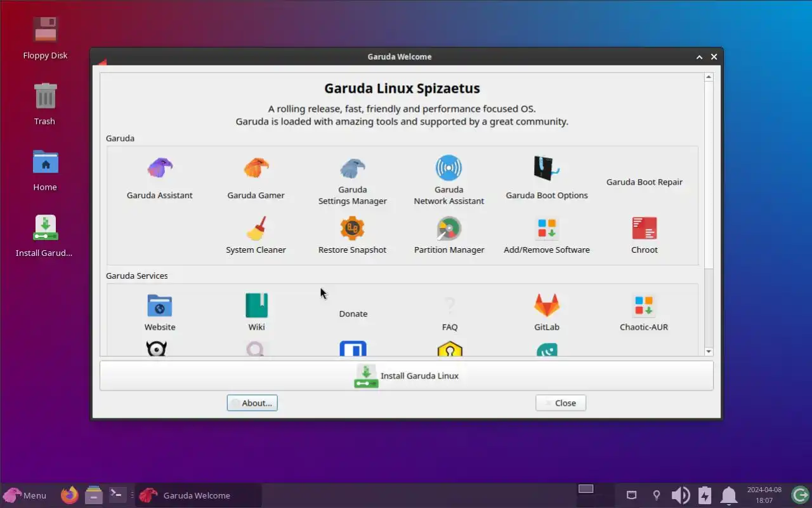Open the terminal from taskbar
The width and height of the screenshot is (812, 508).
(x=117, y=495)
